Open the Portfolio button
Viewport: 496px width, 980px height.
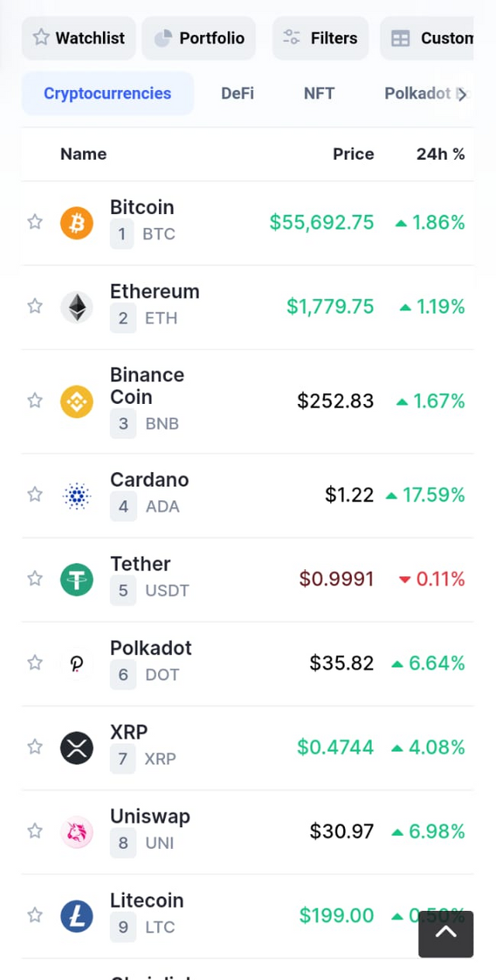(x=199, y=38)
